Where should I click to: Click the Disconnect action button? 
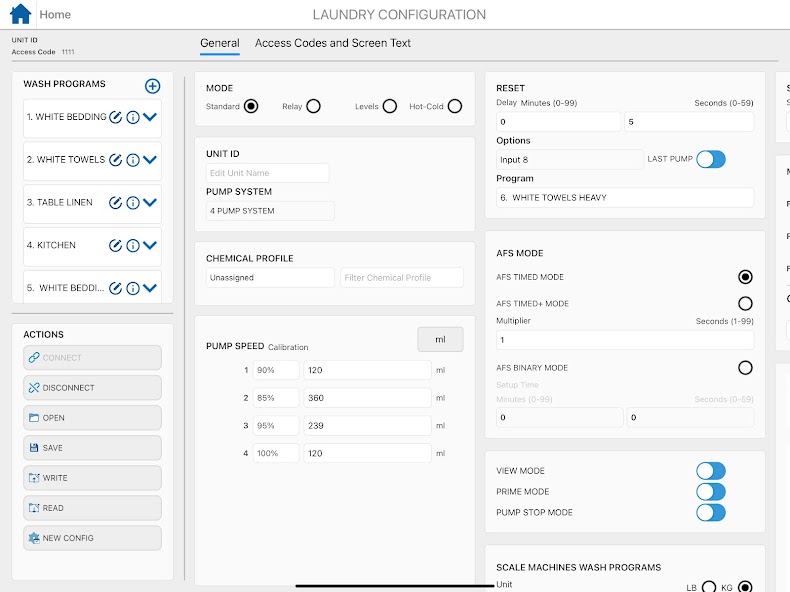coord(92,388)
